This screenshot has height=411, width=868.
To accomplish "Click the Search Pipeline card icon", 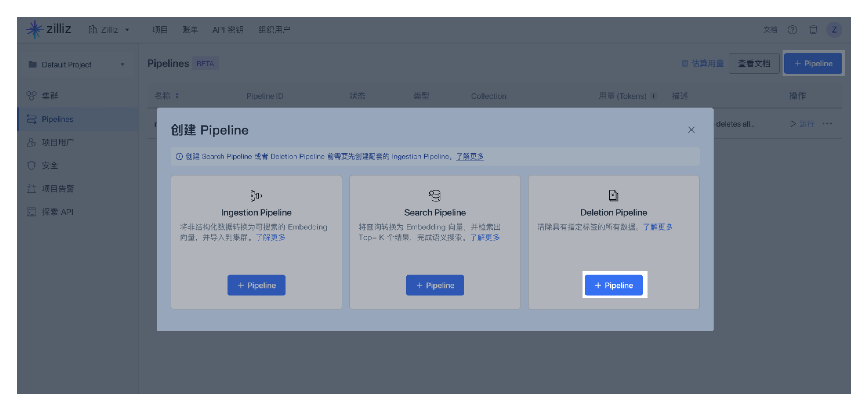I will coord(435,195).
